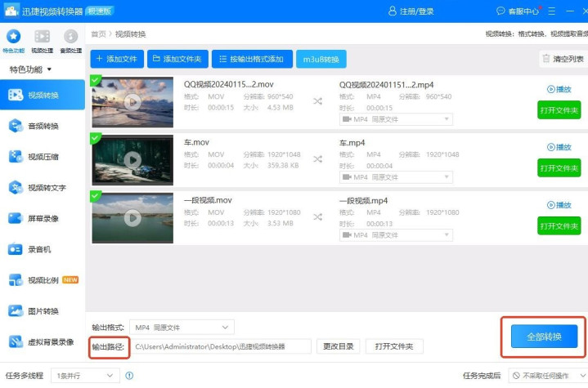Deselect the 一段视频.mov checkbox

(96, 196)
